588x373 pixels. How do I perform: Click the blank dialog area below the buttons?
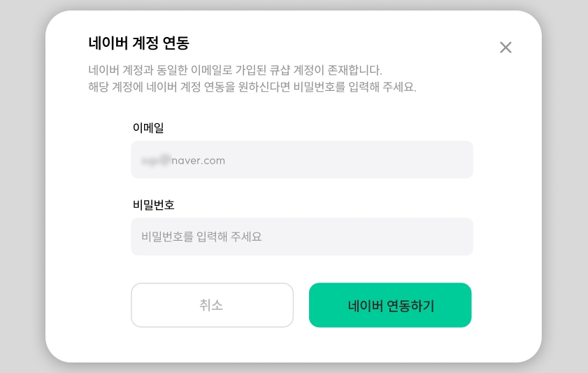pyautogui.click(x=294, y=345)
